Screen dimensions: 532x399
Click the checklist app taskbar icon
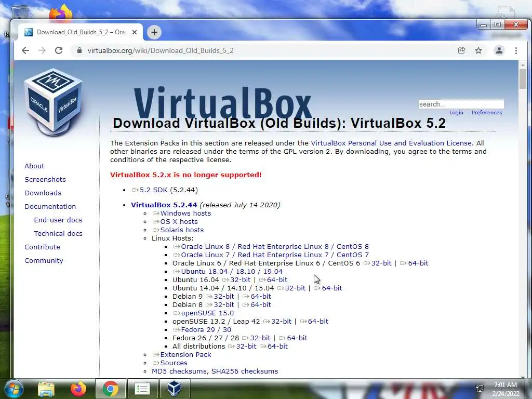(142, 389)
